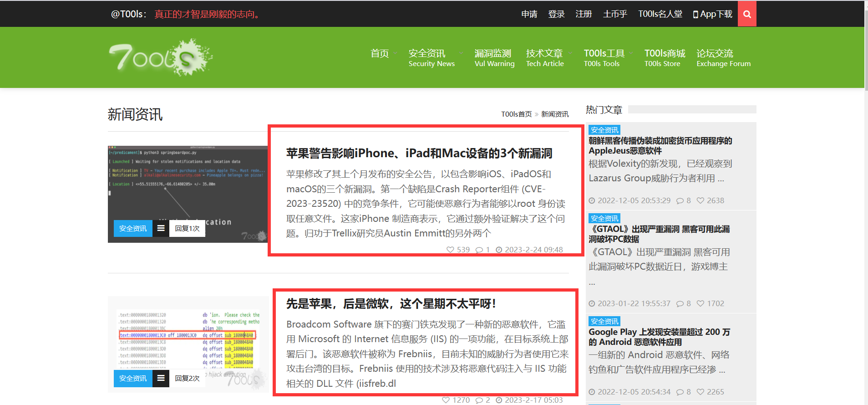This screenshot has width=868, height=405.
Task: Click the 登录 login link
Action: pyautogui.click(x=556, y=14)
